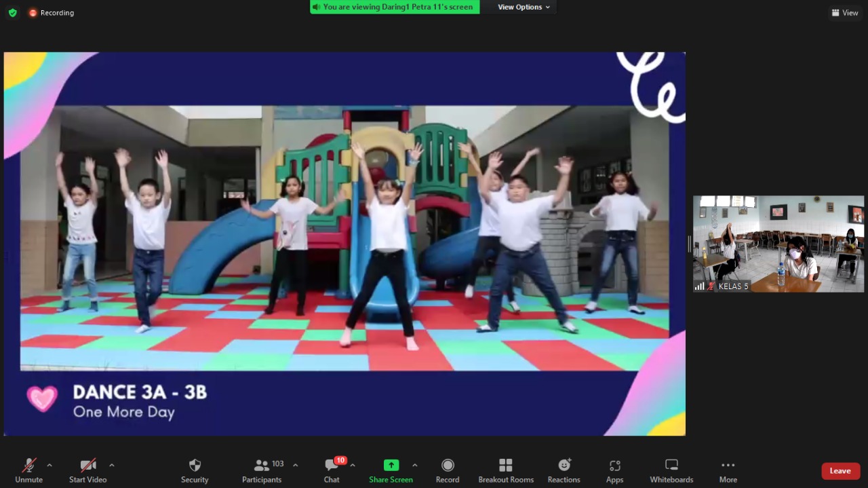Open the Reactions menu
This screenshot has height=488, width=868.
(x=564, y=470)
